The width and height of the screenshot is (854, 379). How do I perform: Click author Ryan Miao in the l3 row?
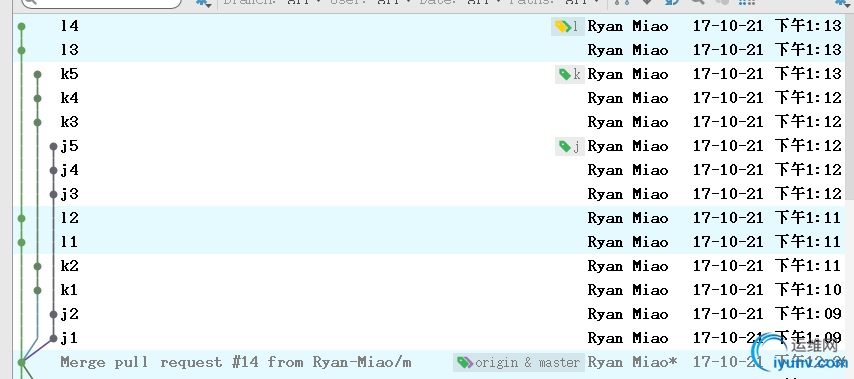tap(627, 50)
